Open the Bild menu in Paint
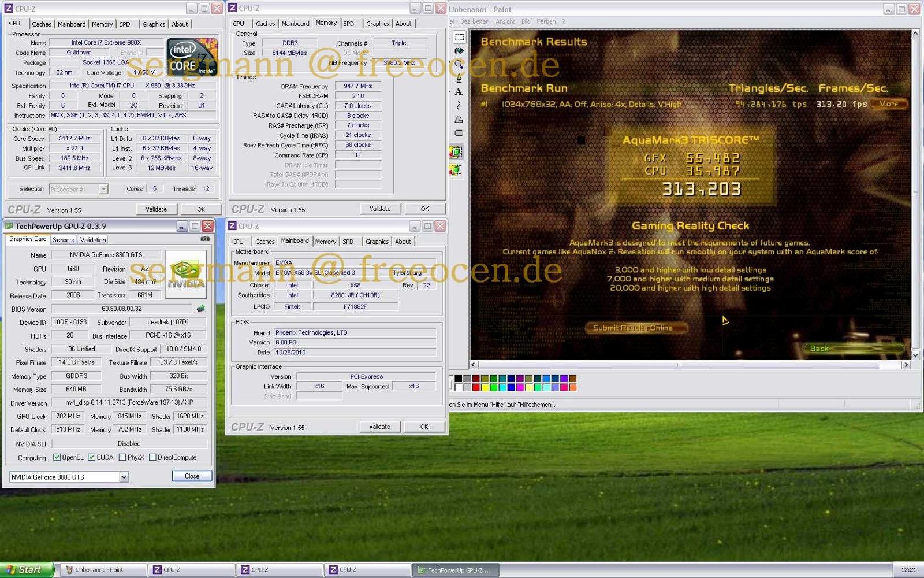Screen dimensions: 924x578 click(x=526, y=21)
